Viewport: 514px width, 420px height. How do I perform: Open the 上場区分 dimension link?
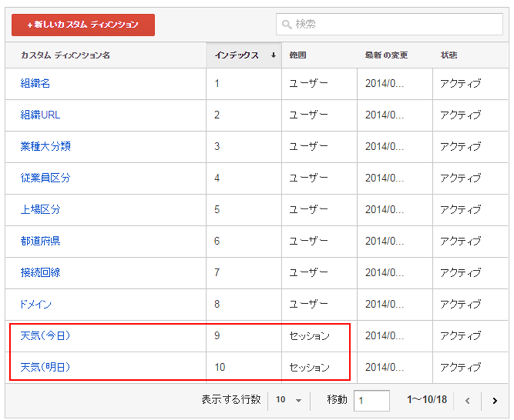pos(40,210)
